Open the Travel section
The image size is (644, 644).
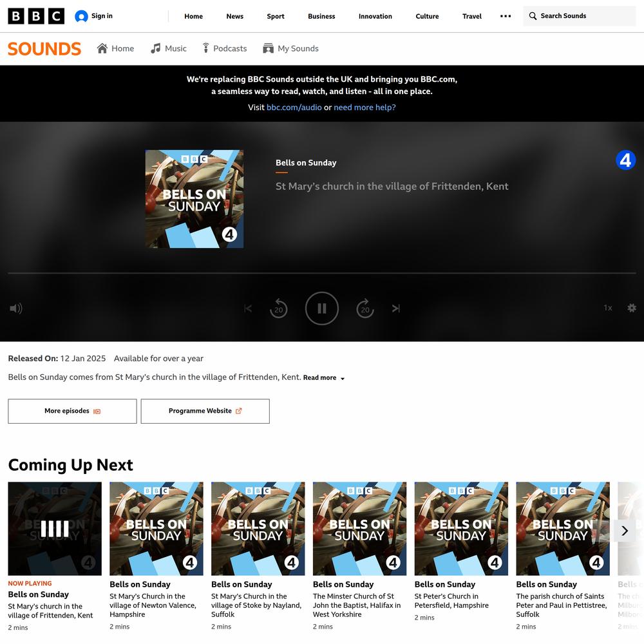pos(471,17)
